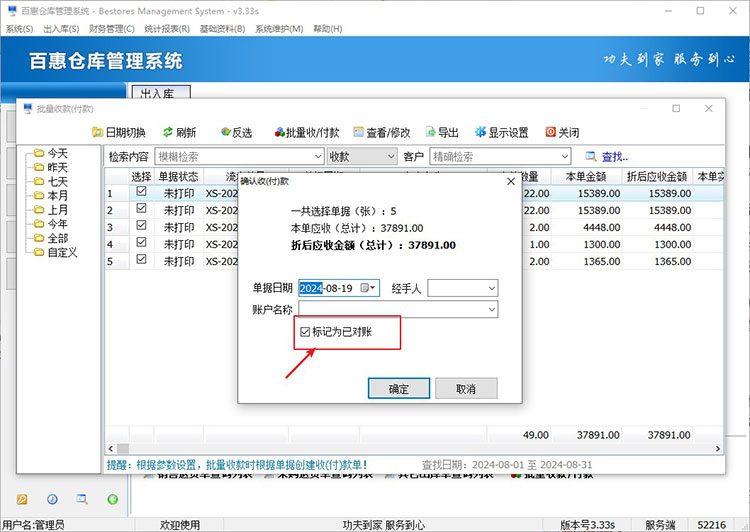
Task: Click the 用户名:管理员 status bar entry
Action: (33, 525)
